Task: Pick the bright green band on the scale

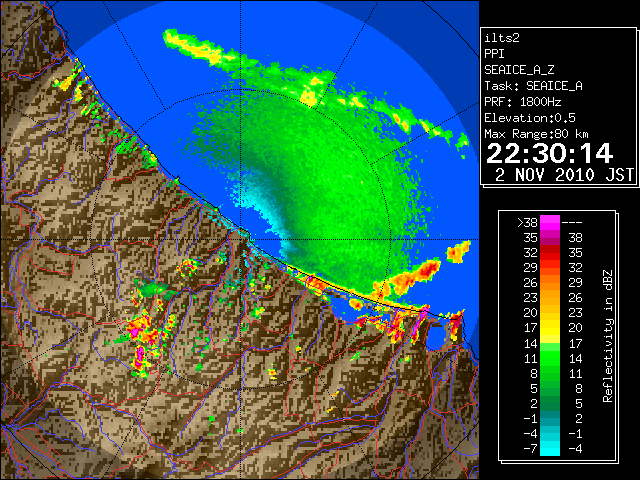Action: tap(550, 358)
